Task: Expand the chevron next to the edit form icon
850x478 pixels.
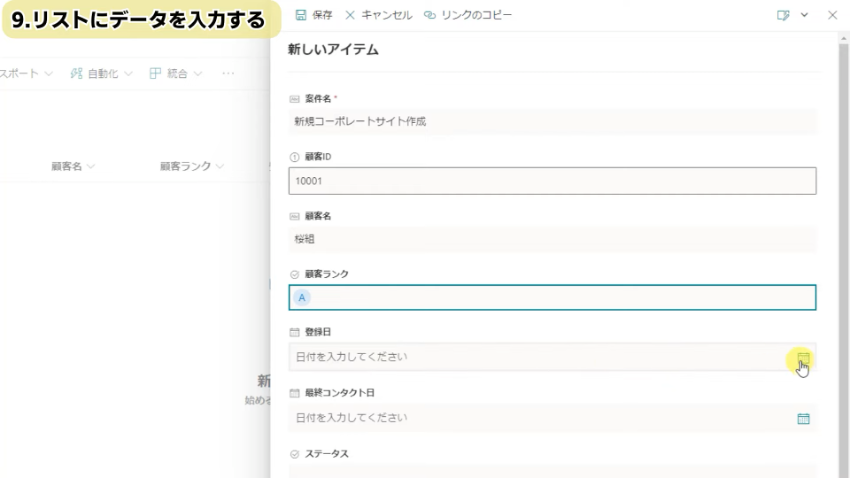Action: (x=804, y=15)
